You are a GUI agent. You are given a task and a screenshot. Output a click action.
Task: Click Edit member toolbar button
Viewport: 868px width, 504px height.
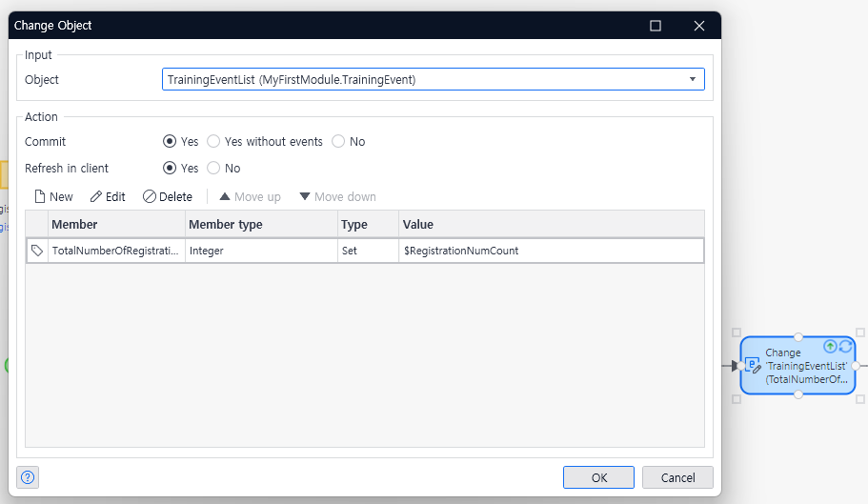click(x=108, y=197)
